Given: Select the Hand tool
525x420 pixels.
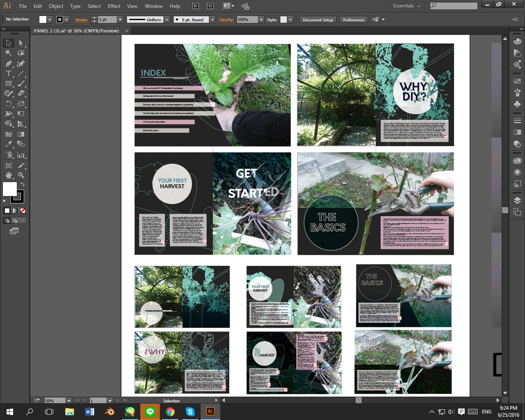Looking at the screenshot, I should coord(8,175).
